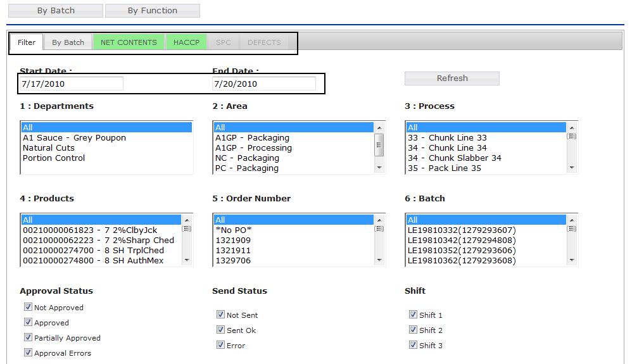
Task: Choose A1GP - Processing in Area list
Action: point(253,147)
